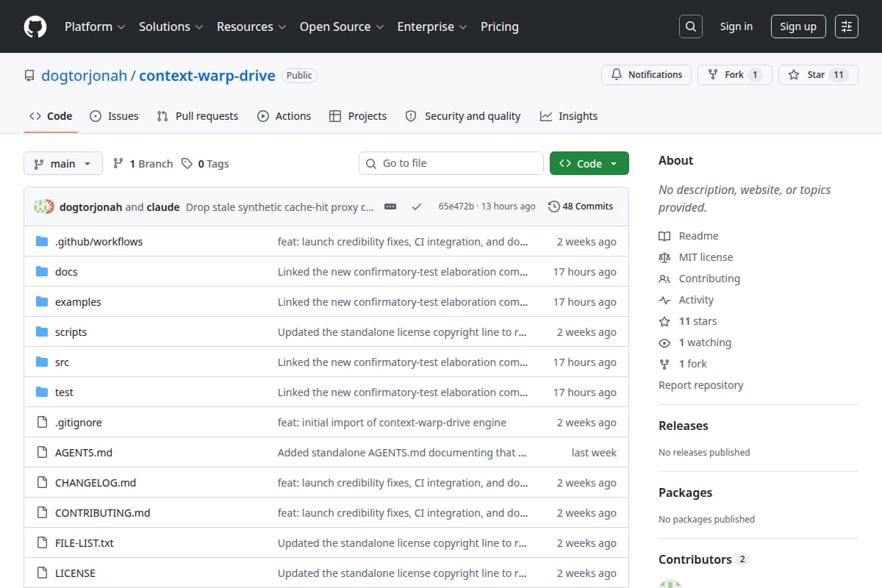Open the Insights tab
This screenshot has width=882, height=588.
click(x=569, y=116)
